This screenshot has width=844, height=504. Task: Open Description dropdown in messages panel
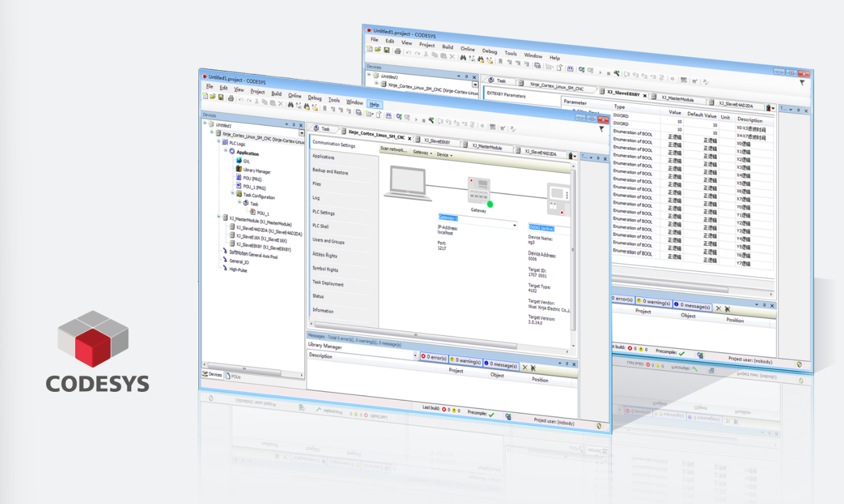click(415, 356)
